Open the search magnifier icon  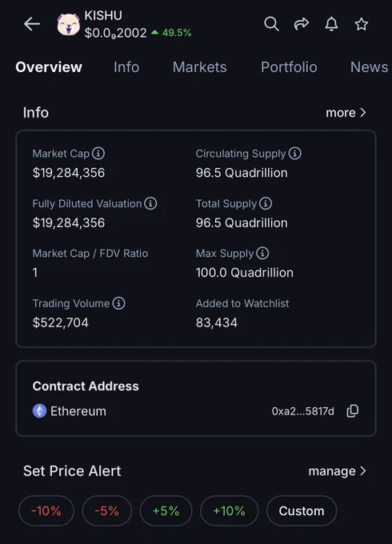pos(271,24)
